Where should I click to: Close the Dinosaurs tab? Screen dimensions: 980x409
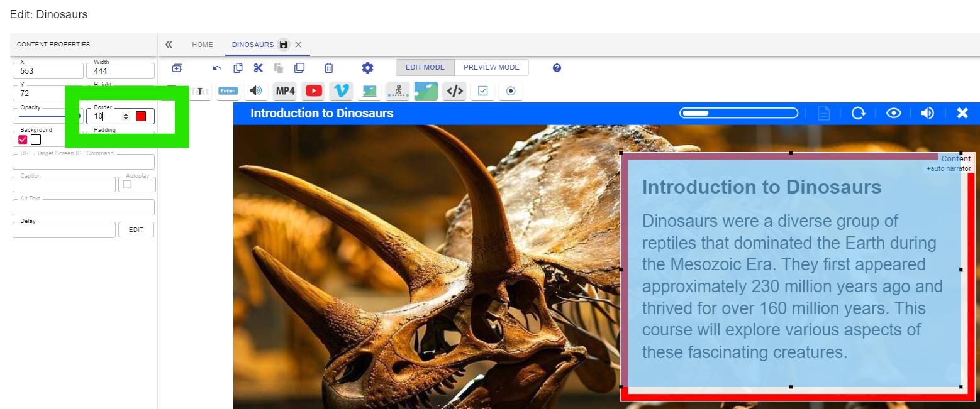click(298, 45)
